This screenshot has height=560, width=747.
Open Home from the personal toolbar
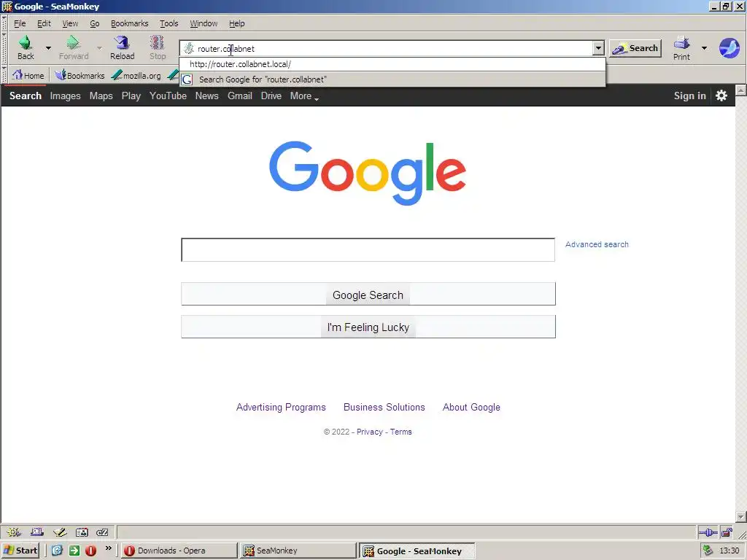(28, 75)
